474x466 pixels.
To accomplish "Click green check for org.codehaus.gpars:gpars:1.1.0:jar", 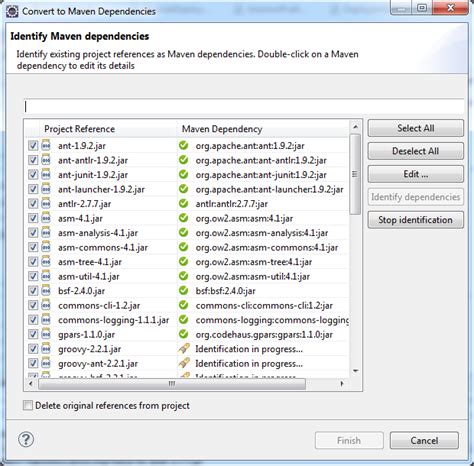I will [183, 334].
